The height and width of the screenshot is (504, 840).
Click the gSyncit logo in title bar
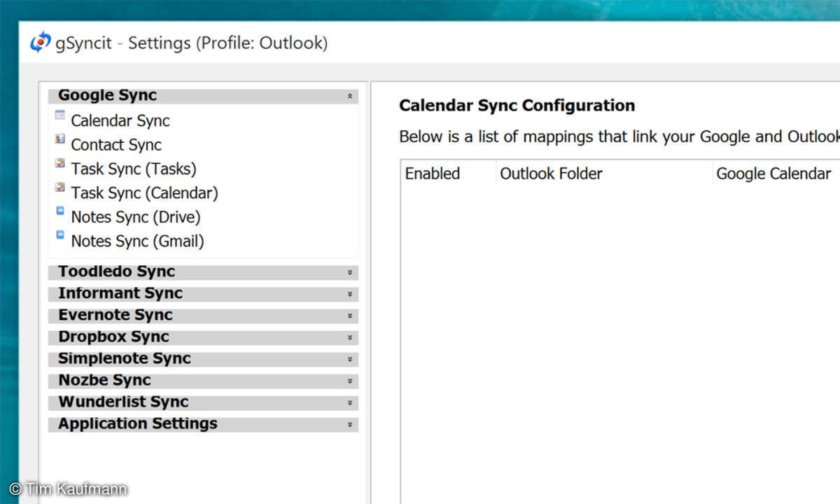(x=40, y=43)
